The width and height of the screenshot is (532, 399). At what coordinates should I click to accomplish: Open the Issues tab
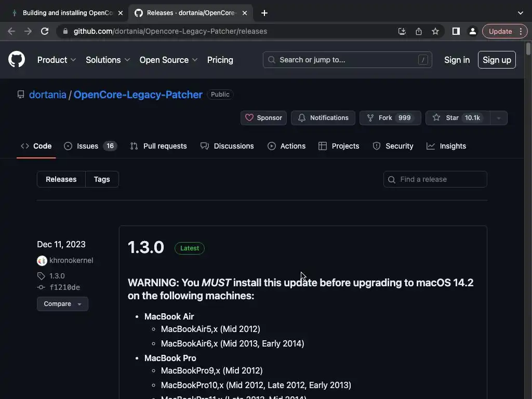point(90,146)
